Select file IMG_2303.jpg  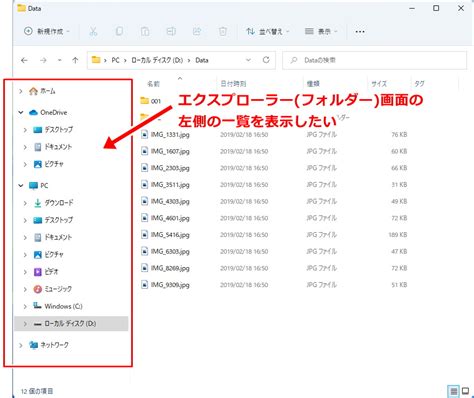(170, 168)
